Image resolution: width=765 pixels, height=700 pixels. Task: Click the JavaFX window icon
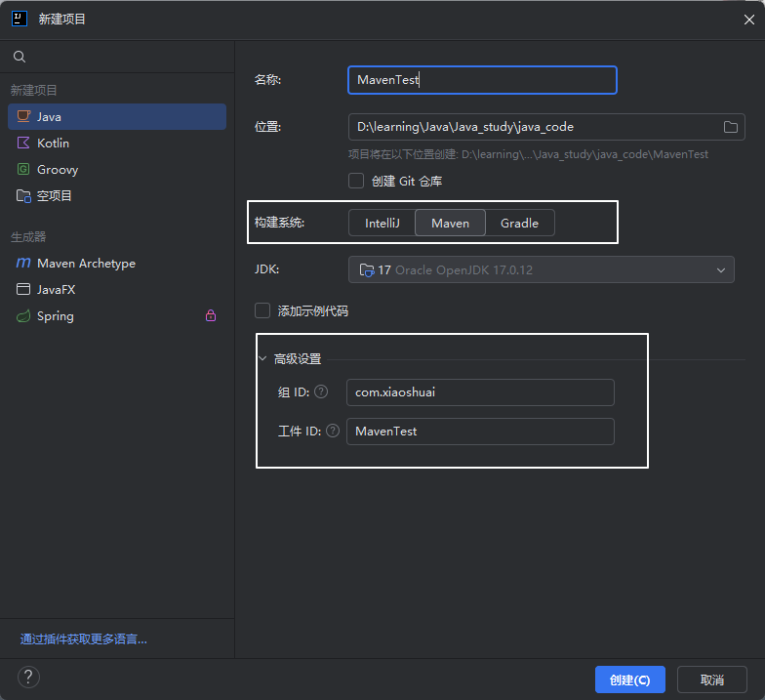tap(23, 289)
